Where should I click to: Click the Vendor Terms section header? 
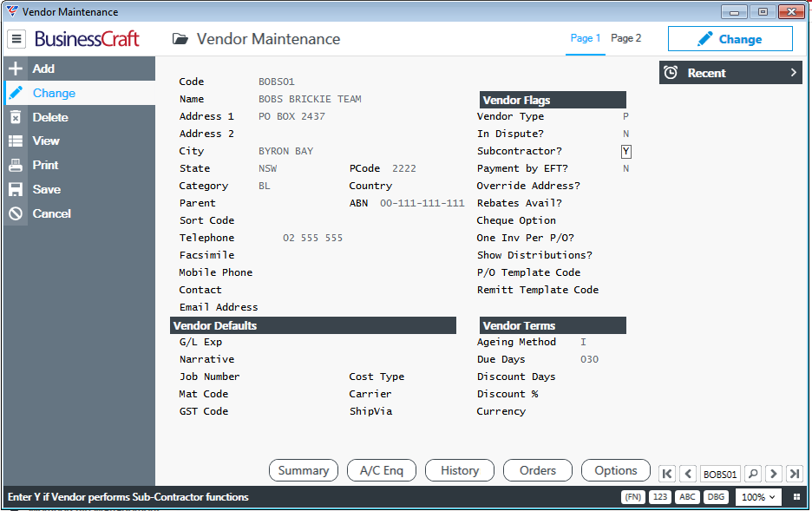point(553,325)
